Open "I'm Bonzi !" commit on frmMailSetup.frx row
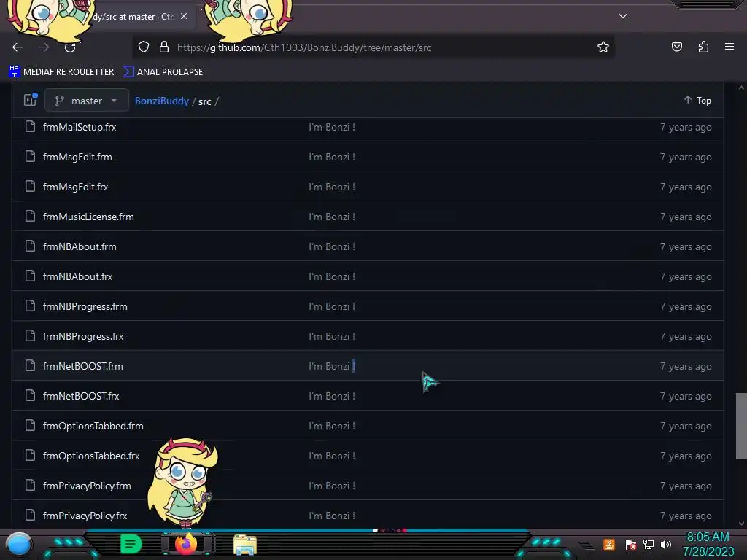 [x=332, y=127]
